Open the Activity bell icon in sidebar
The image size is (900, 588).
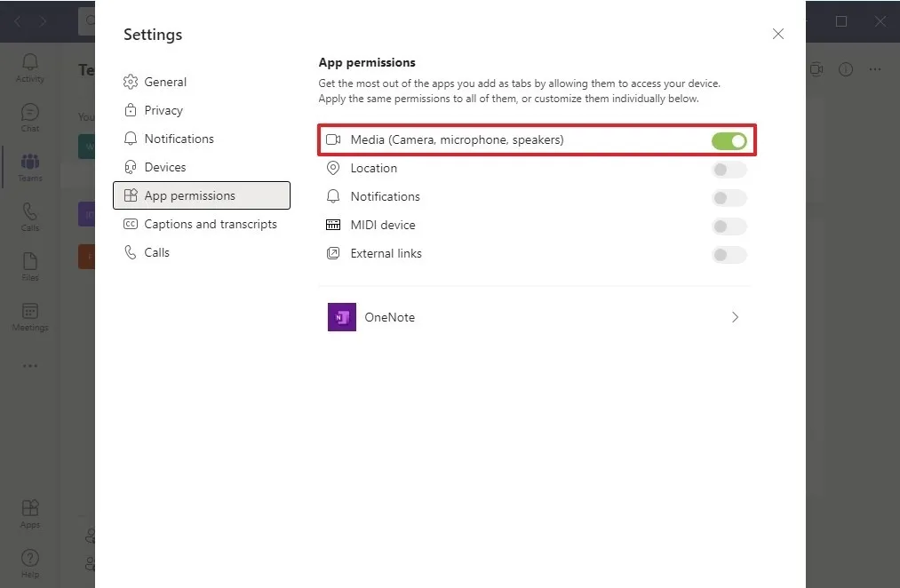(x=30, y=62)
